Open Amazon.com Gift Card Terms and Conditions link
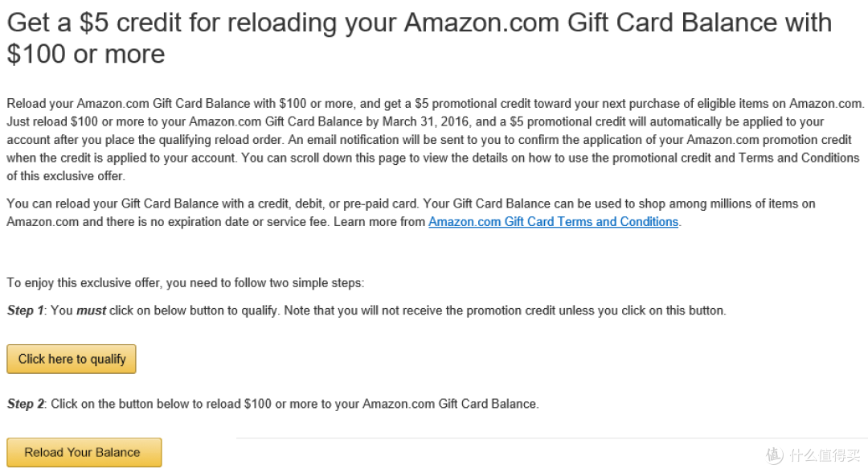The width and height of the screenshot is (868, 473). click(x=553, y=221)
